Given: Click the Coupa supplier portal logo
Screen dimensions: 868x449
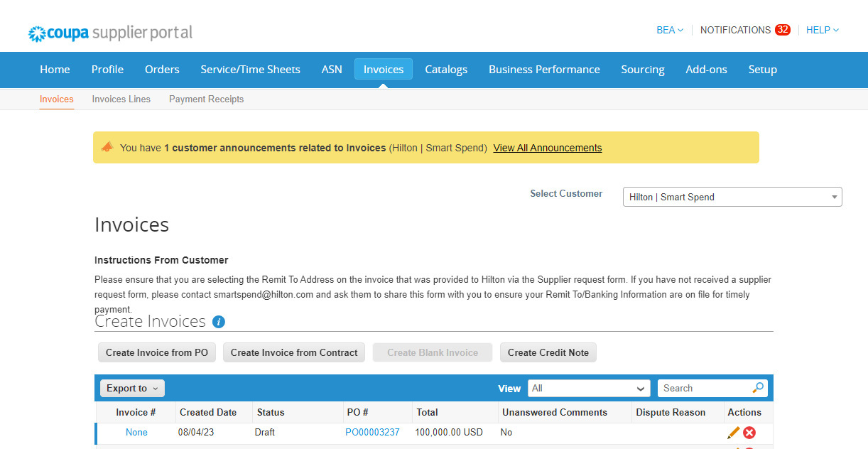Looking at the screenshot, I should (x=110, y=33).
